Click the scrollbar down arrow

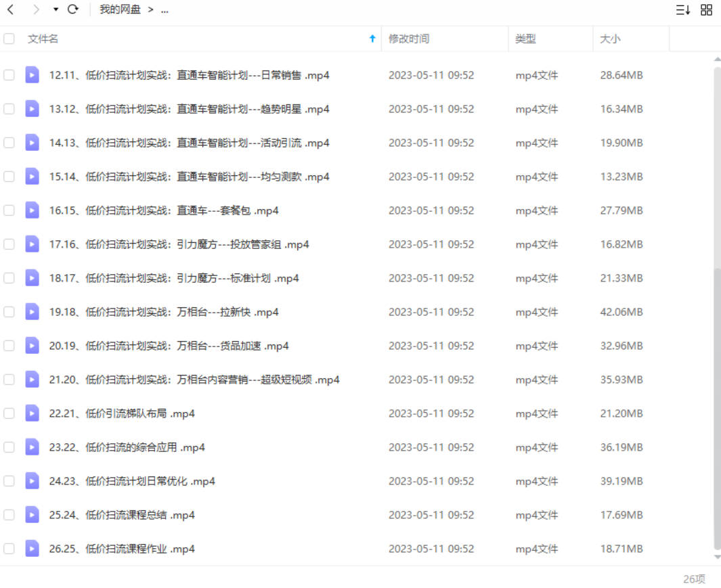[718, 557]
